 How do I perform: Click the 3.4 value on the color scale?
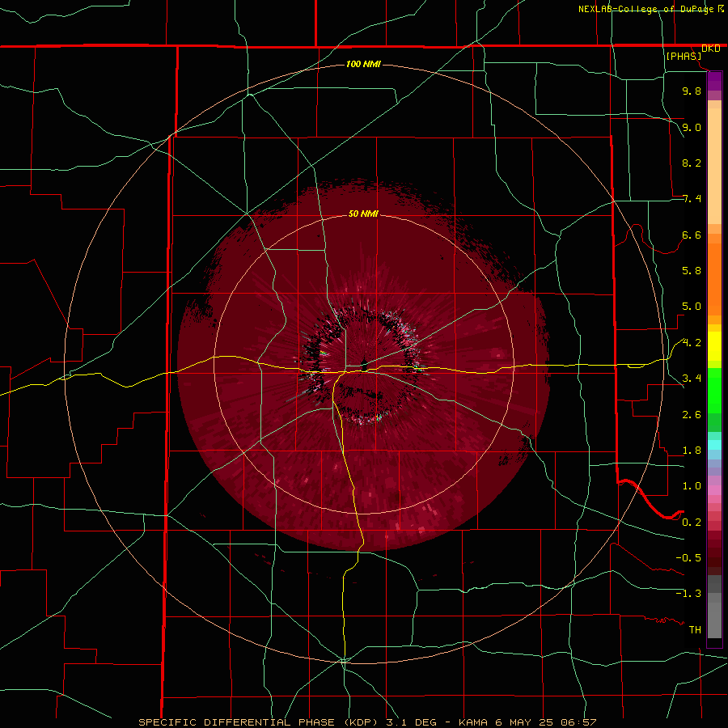[692, 379]
